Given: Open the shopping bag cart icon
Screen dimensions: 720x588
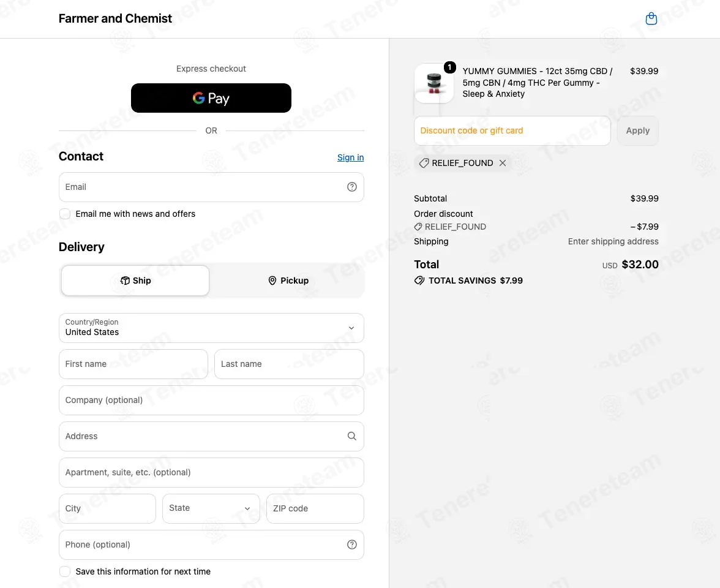Looking at the screenshot, I should [x=651, y=19].
